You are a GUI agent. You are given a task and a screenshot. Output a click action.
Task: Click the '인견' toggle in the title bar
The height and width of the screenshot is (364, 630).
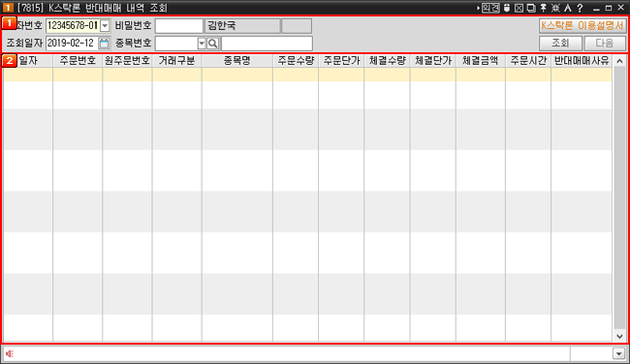(490, 8)
